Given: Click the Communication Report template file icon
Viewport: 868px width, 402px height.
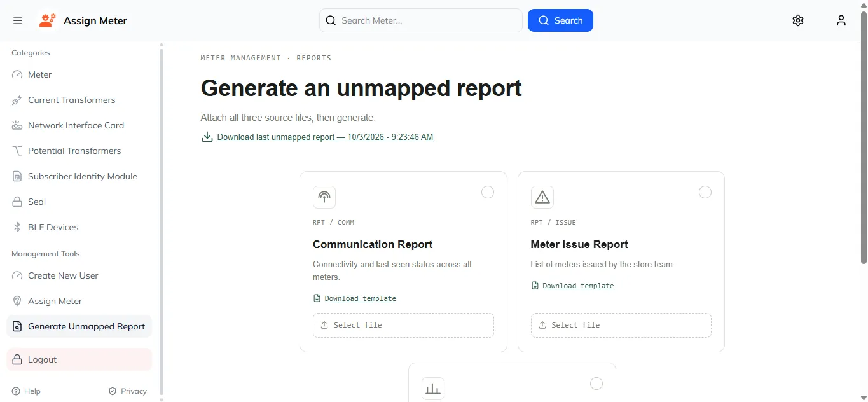Looking at the screenshot, I should point(317,298).
